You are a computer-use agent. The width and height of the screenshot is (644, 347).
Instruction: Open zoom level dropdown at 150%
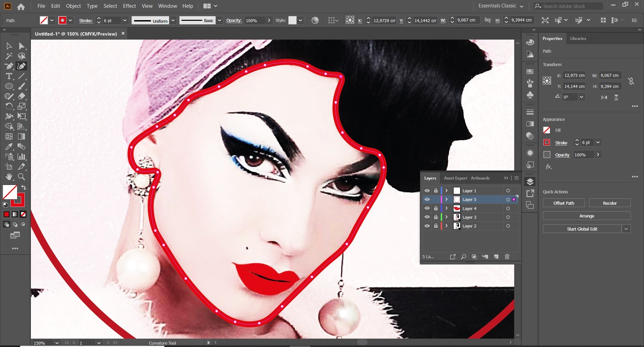click(x=57, y=343)
